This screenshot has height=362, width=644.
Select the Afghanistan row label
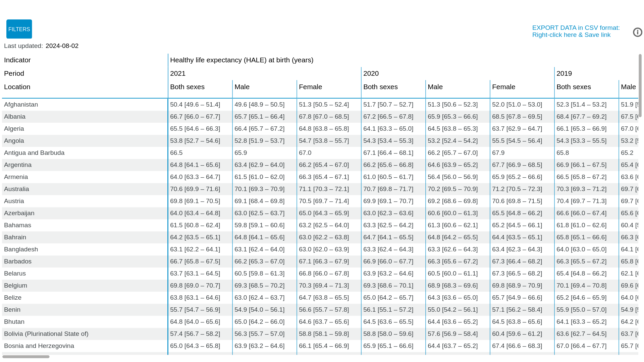coord(21,105)
